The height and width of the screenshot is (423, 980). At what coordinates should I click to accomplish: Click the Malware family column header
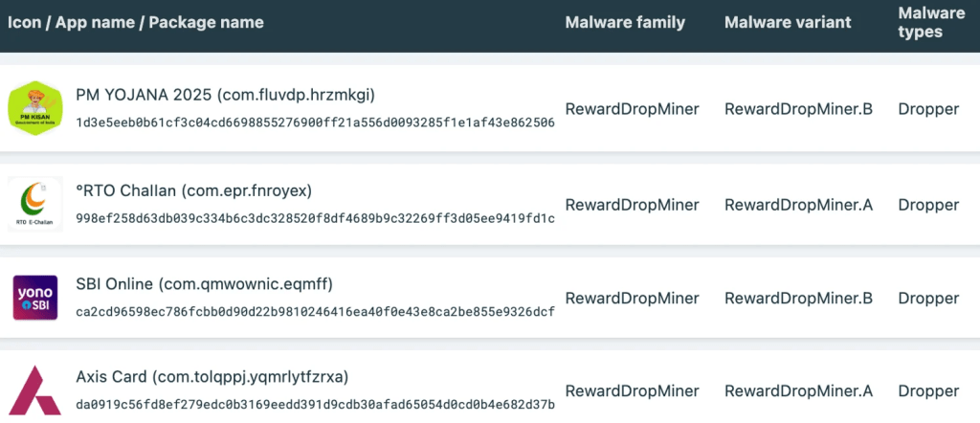(625, 22)
